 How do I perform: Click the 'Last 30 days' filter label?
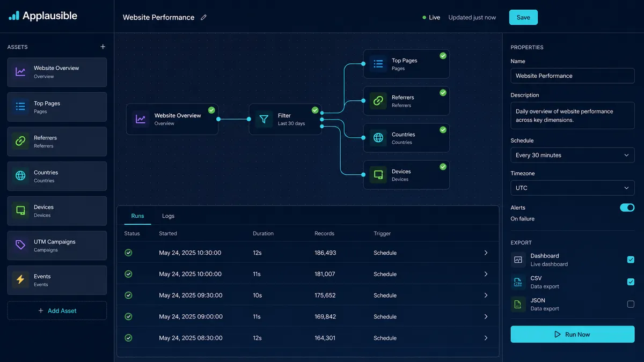point(291,123)
